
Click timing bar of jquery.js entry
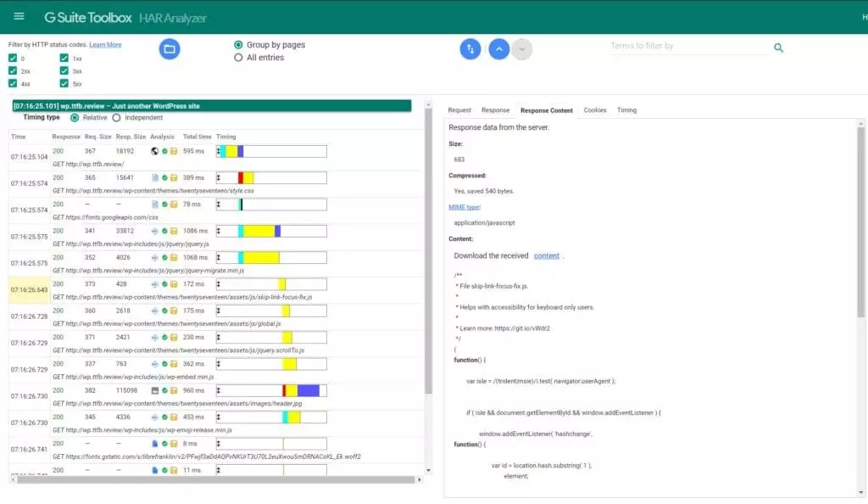pos(271,231)
